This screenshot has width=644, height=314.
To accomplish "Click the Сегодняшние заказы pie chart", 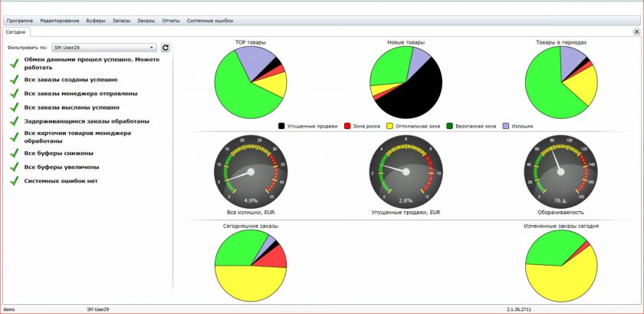I will pyautogui.click(x=251, y=266).
